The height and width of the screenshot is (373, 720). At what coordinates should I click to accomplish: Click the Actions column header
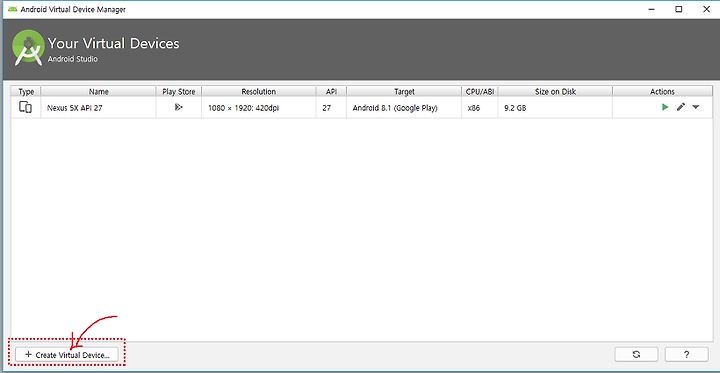pos(662,91)
